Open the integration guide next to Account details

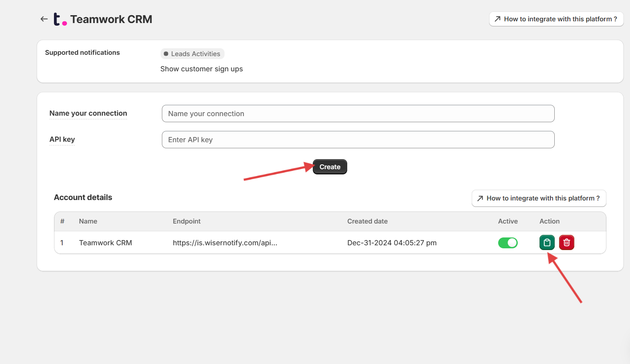(539, 198)
